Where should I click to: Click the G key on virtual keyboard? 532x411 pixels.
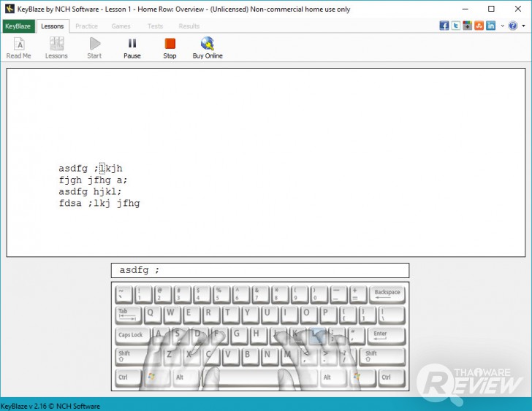(x=238, y=335)
